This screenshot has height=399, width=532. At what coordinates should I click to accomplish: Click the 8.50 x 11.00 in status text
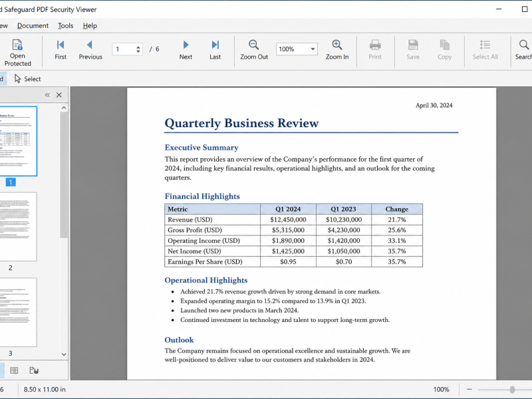pyautogui.click(x=45, y=390)
